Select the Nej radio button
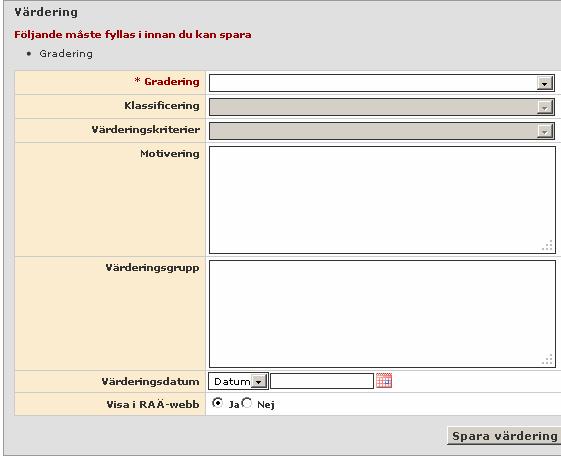 pos(247,403)
